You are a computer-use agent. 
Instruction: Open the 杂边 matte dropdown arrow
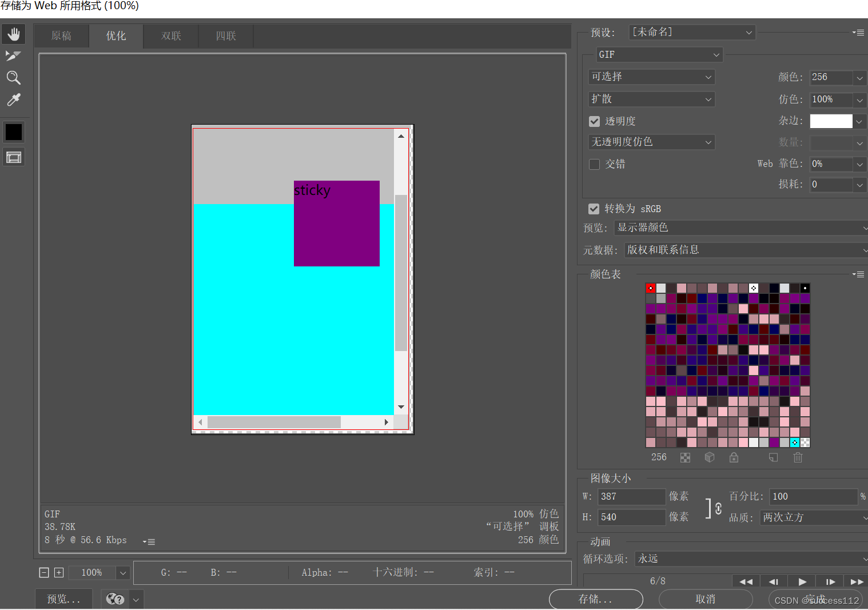click(x=859, y=121)
